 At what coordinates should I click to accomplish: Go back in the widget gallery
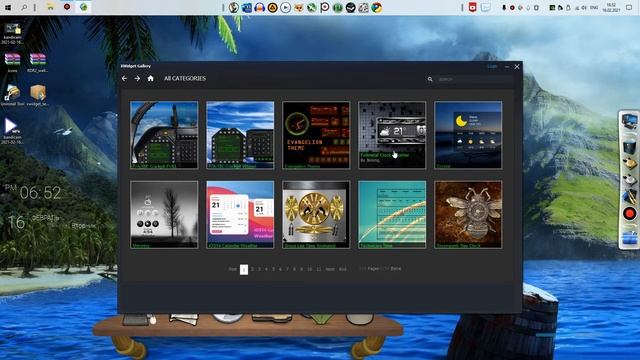[x=124, y=78]
